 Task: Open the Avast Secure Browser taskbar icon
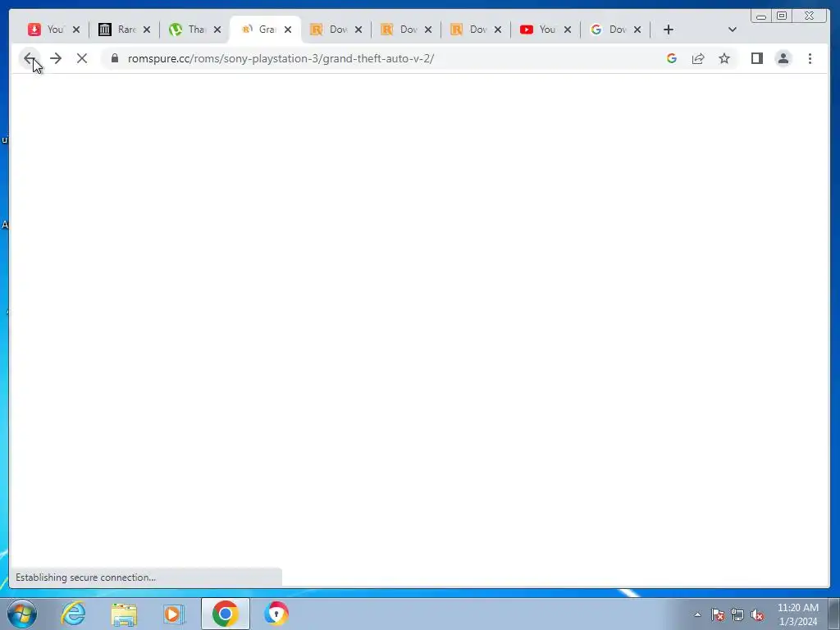click(276, 614)
